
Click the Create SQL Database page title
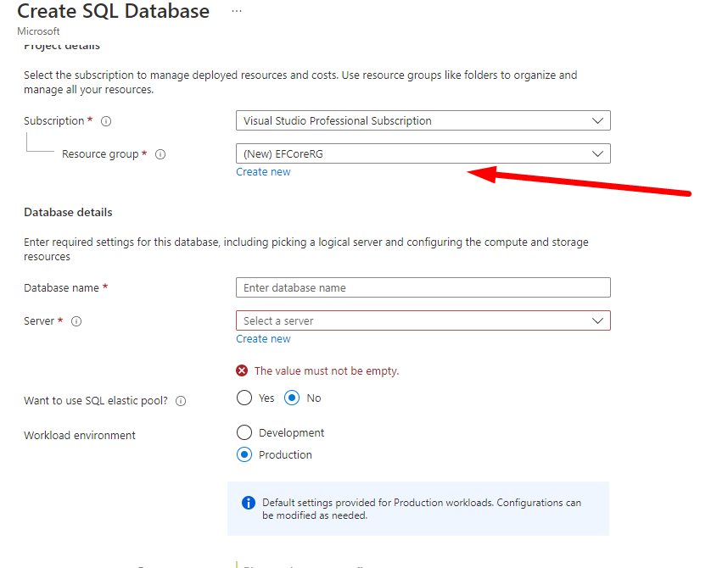pos(113,12)
